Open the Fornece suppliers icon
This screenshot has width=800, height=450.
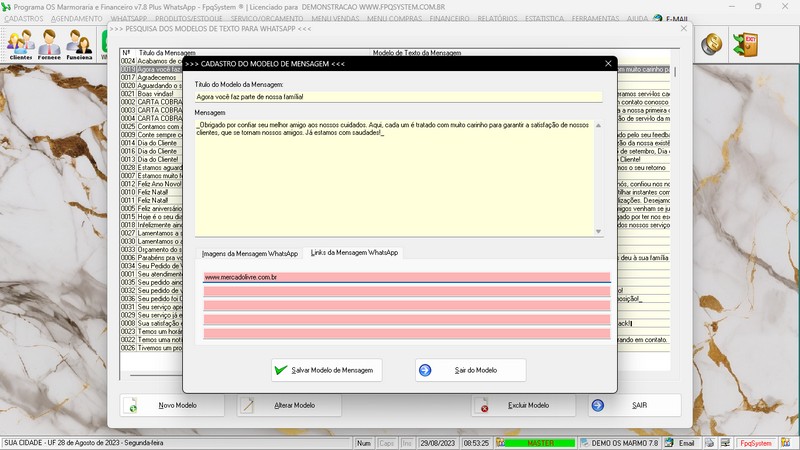pyautogui.click(x=49, y=44)
